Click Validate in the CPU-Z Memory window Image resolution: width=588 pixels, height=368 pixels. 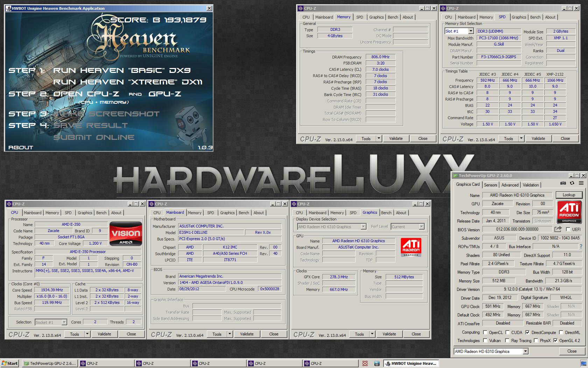396,138
